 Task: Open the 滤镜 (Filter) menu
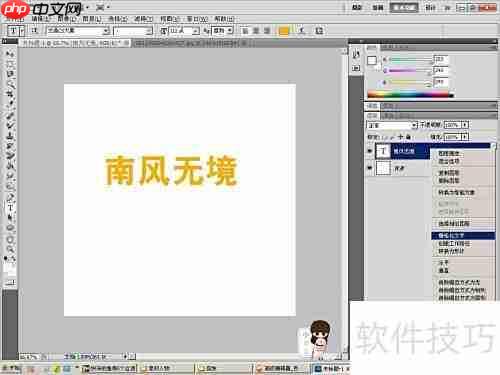tap(144, 19)
